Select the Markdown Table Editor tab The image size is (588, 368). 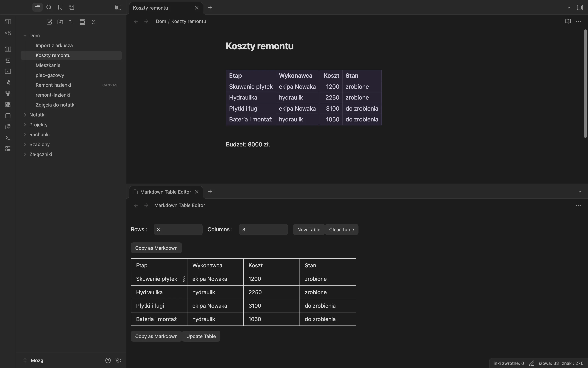click(166, 192)
